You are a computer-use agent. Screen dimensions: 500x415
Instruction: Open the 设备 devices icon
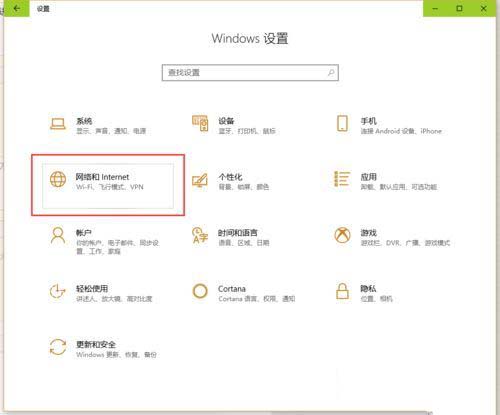(200, 123)
